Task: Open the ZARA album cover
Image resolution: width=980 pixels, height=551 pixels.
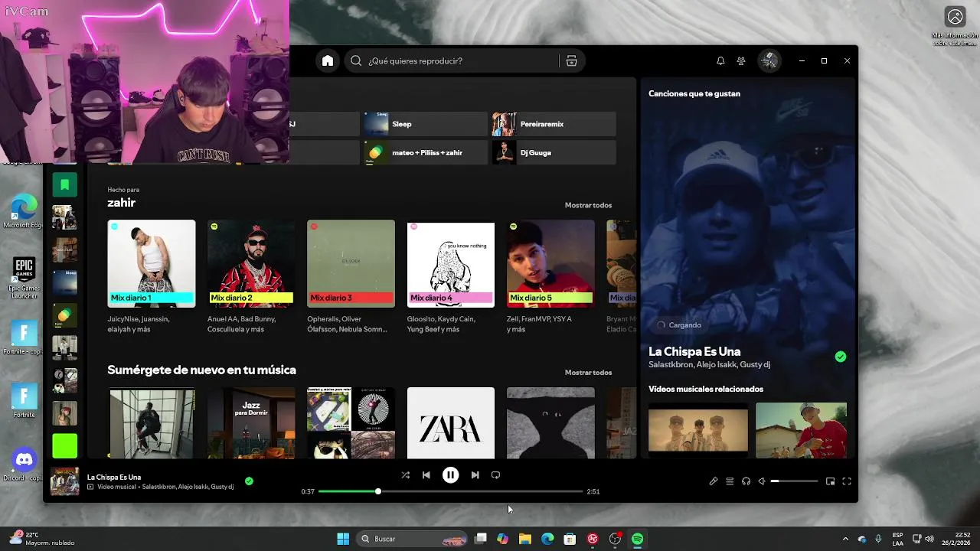Action: [451, 423]
